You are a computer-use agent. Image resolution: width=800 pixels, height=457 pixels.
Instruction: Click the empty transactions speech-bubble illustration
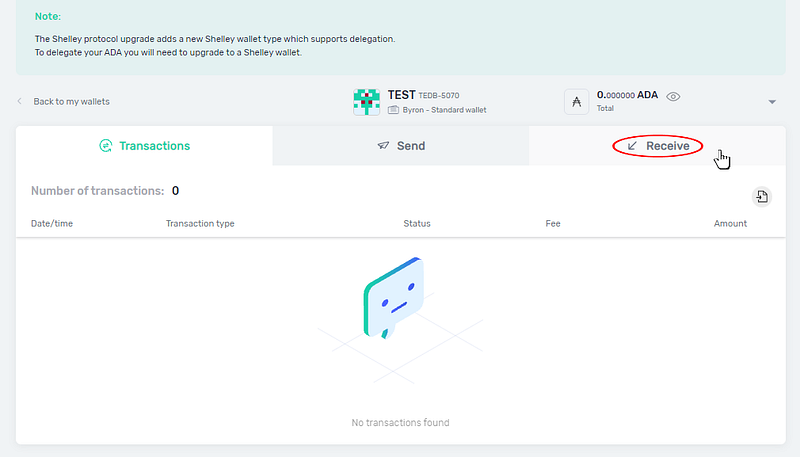[x=392, y=296]
